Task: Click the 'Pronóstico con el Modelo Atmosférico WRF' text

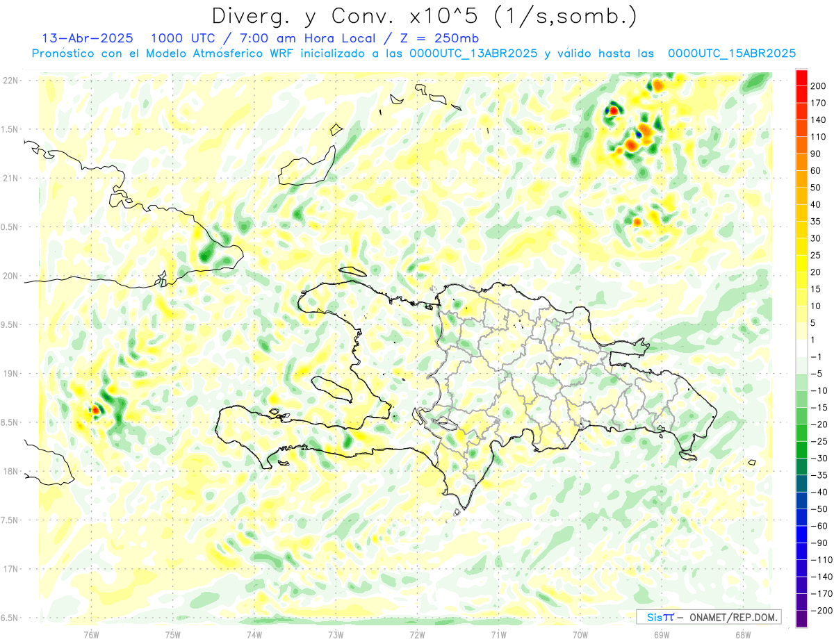Action: [x=163, y=53]
